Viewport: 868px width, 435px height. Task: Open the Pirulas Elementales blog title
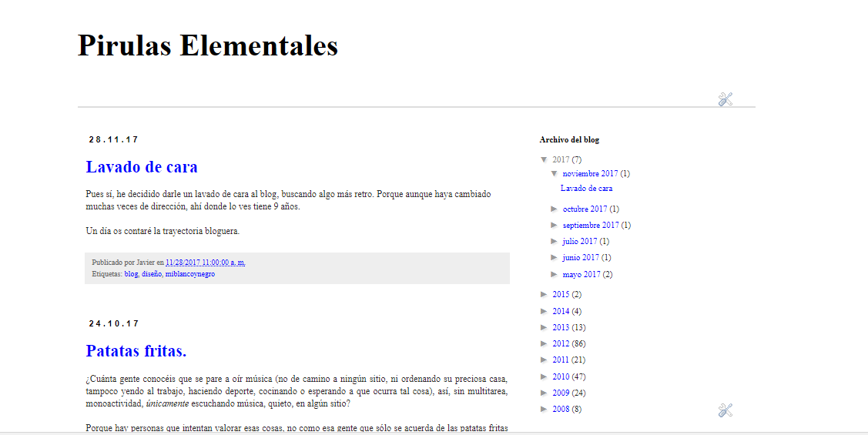tap(208, 45)
